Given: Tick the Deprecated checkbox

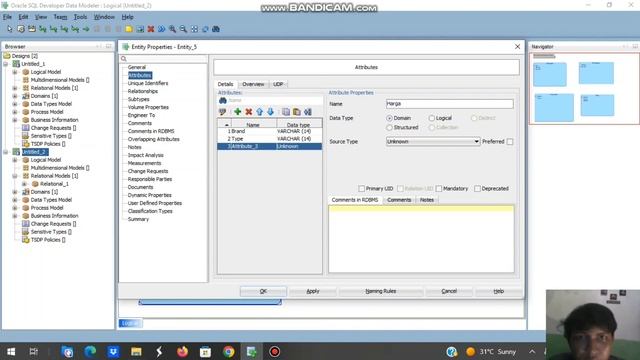Looking at the screenshot, I should tap(477, 189).
